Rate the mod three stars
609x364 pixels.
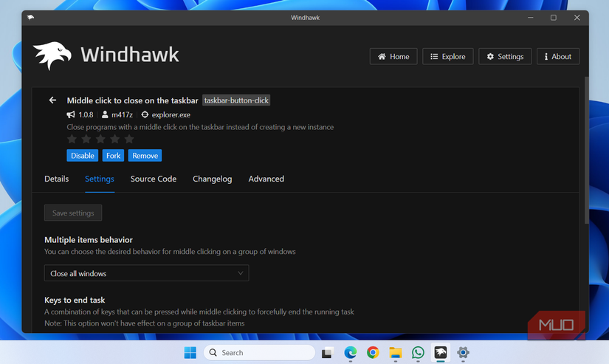pyautogui.click(x=100, y=139)
